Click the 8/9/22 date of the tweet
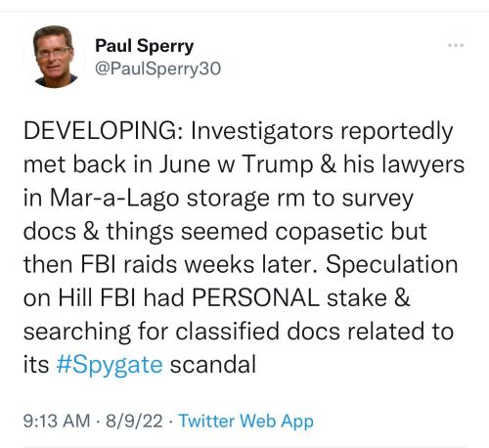Screen dimensions: 489x448 pos(134,421)
